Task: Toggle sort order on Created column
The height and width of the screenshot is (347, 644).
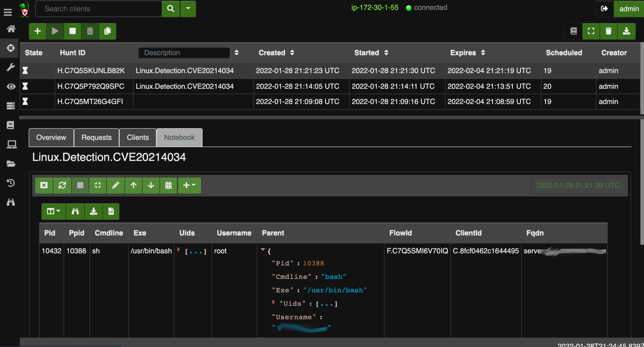Action: coord(292,53)
